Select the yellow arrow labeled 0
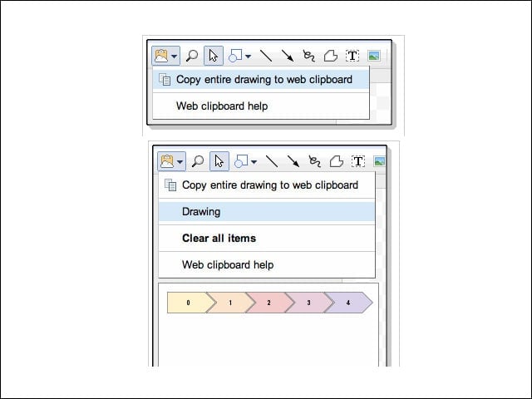The image size is (532, 399). pos(189,303)
